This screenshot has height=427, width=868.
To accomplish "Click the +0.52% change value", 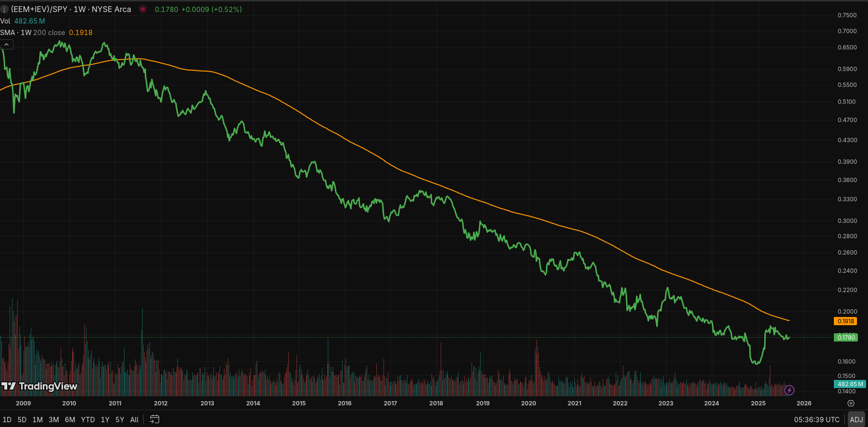I will 226,9.
